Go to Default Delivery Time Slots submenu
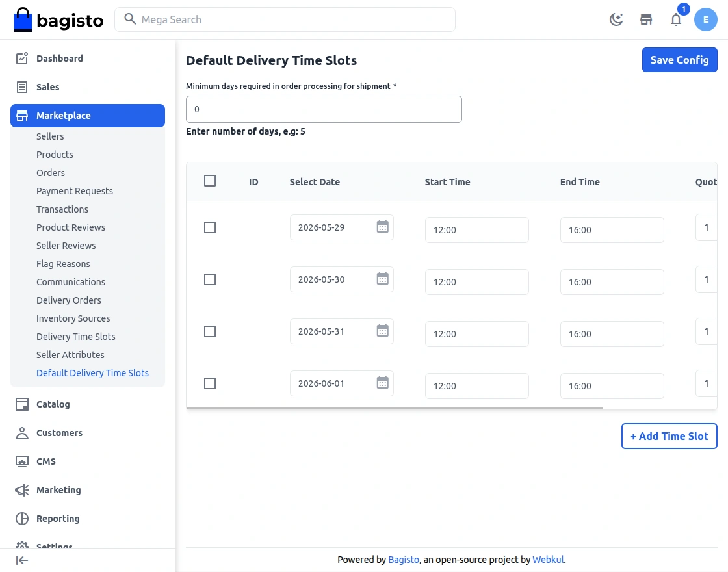This screenshot has height=572, width=728. 92,373
